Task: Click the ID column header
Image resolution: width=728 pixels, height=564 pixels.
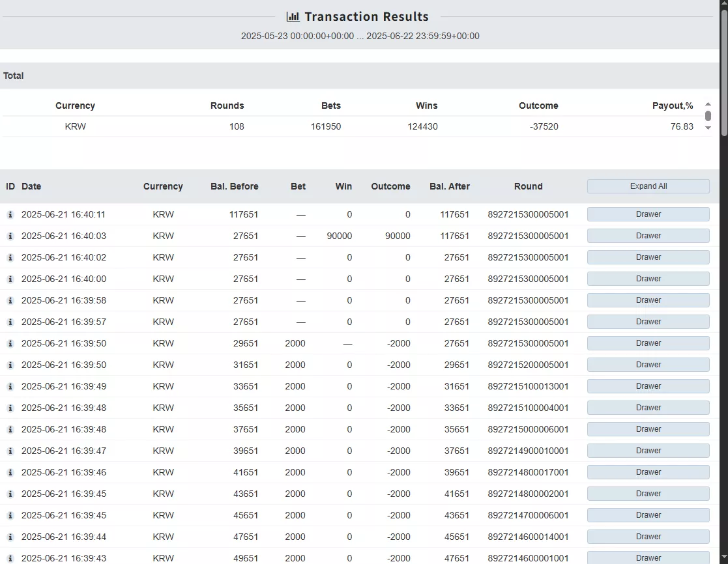Action: pos(10,186)
